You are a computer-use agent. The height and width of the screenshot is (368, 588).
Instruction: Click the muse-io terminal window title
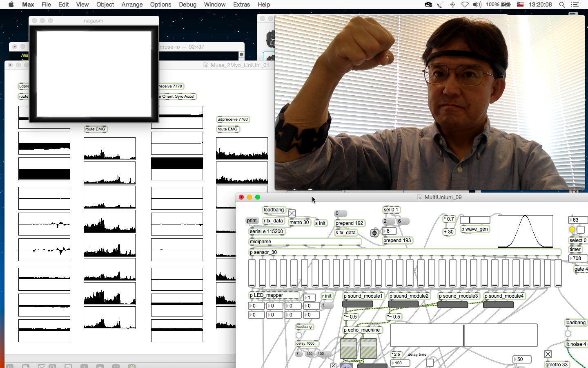(182, 47)
